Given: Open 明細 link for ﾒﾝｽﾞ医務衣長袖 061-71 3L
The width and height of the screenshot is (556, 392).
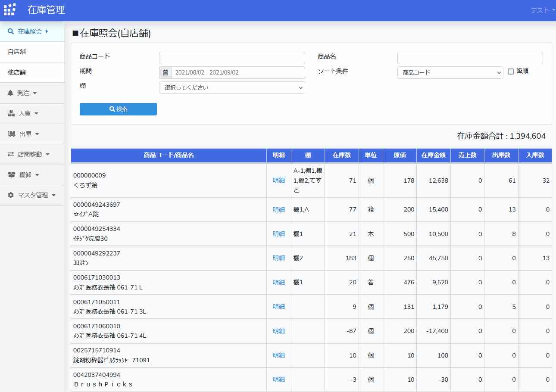Looking at the screenshot, I should pyautogui.click(x=279, y=307).
